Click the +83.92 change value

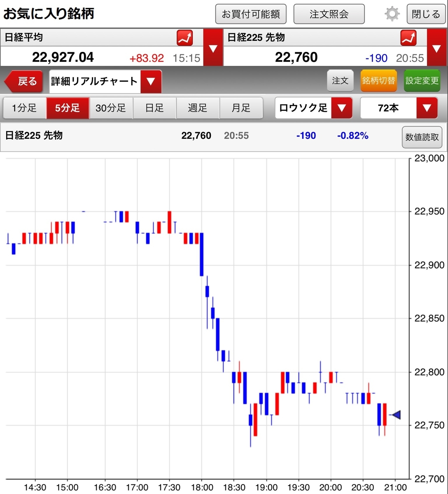point(147,58)
